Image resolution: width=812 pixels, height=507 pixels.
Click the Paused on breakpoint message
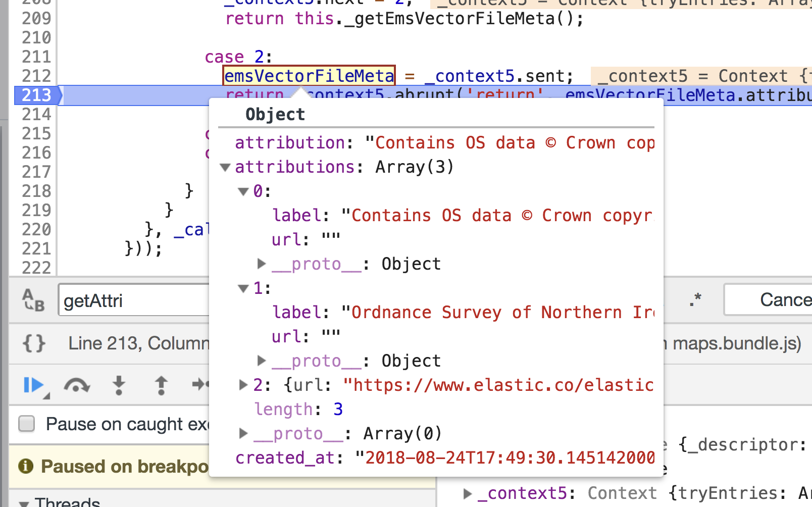tap(124, 467)
